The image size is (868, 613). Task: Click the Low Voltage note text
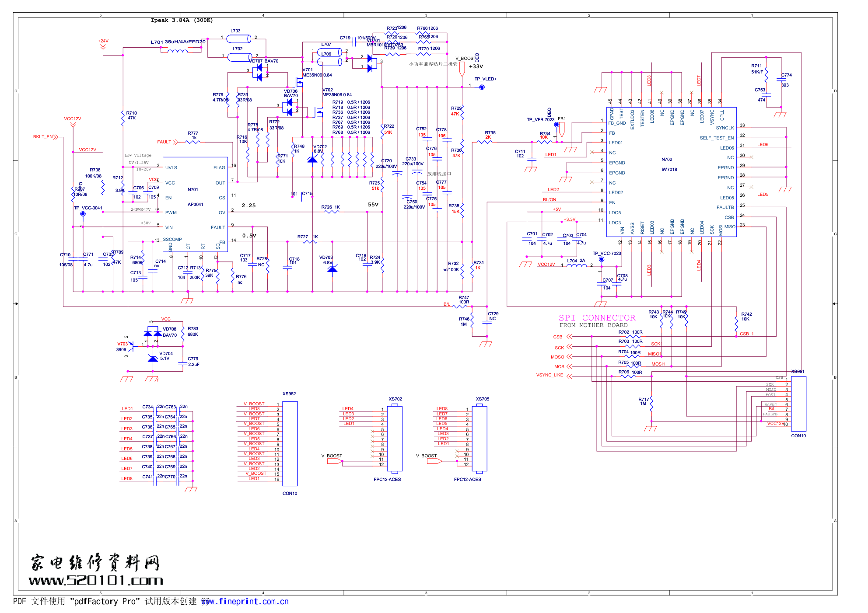pyautogui.click(x=138, y=155)
